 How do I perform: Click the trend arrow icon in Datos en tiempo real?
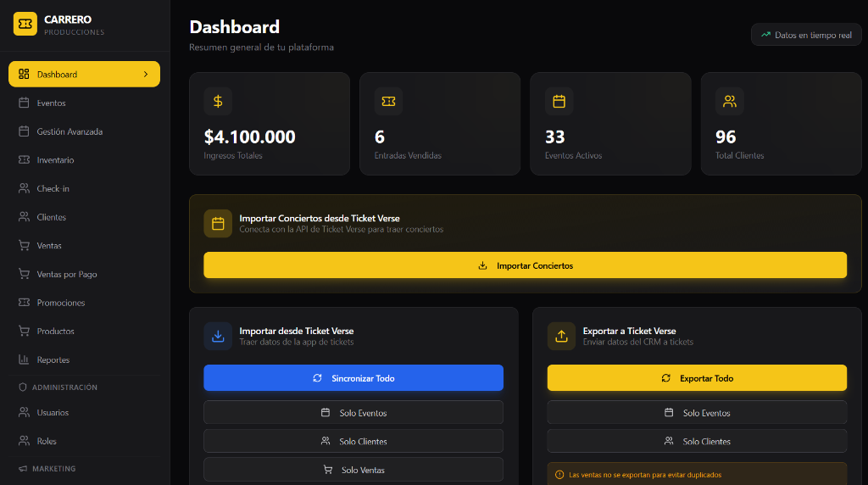pyautogui.click(x=765, y=34)
